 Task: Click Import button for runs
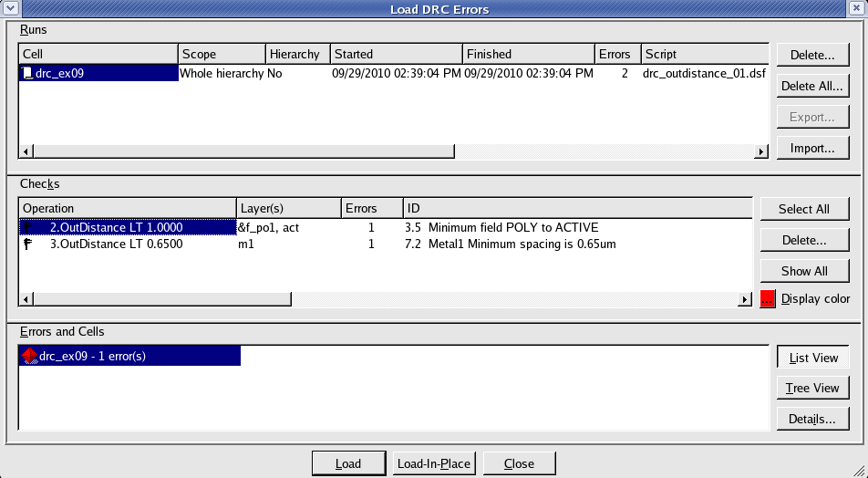pos(812,148)
